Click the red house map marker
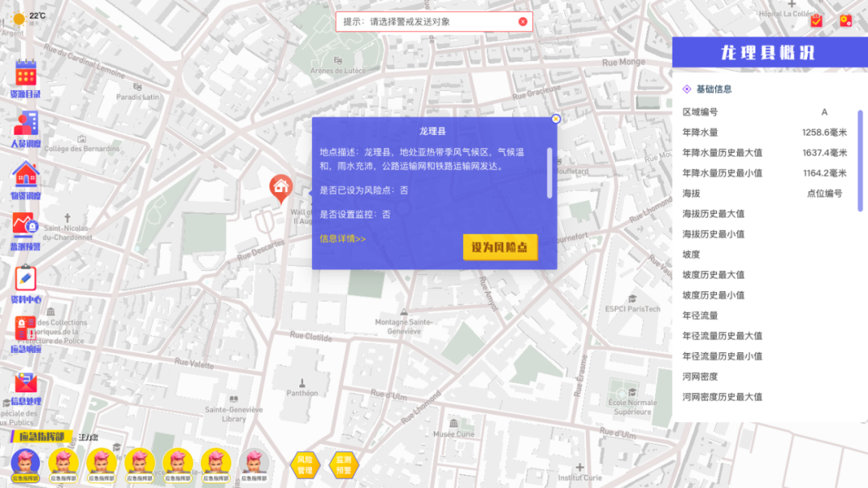Viewport: 868px width, 488px height. tap(280, 187)
